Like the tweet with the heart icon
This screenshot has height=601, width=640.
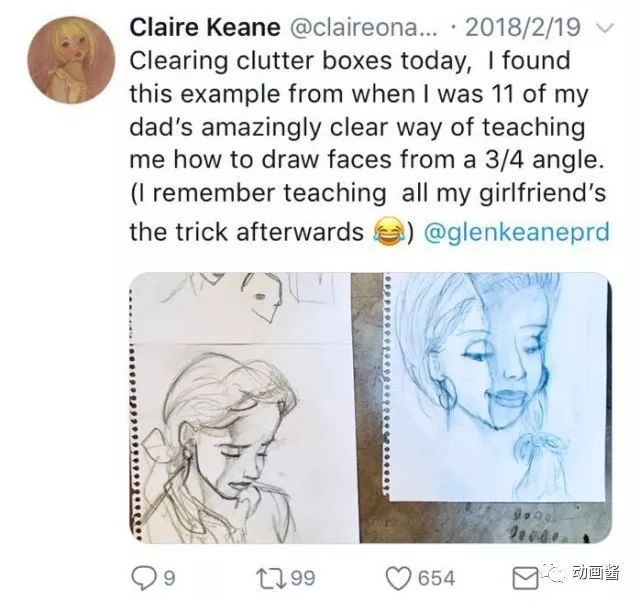pos(400,577)
